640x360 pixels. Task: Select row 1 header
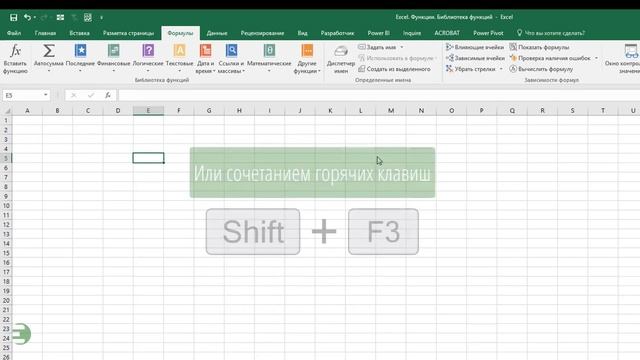coord(6,120)
